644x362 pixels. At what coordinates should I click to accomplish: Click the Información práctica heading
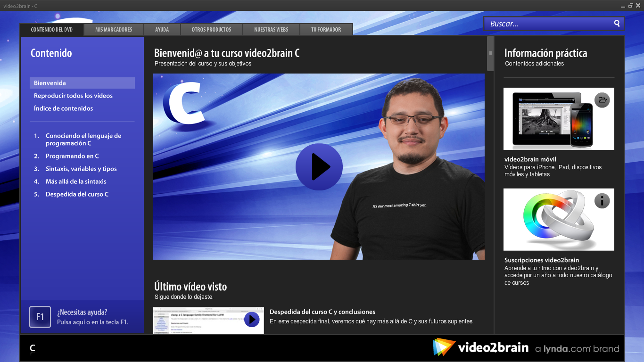pyautogui.click(x=546, y=53)
